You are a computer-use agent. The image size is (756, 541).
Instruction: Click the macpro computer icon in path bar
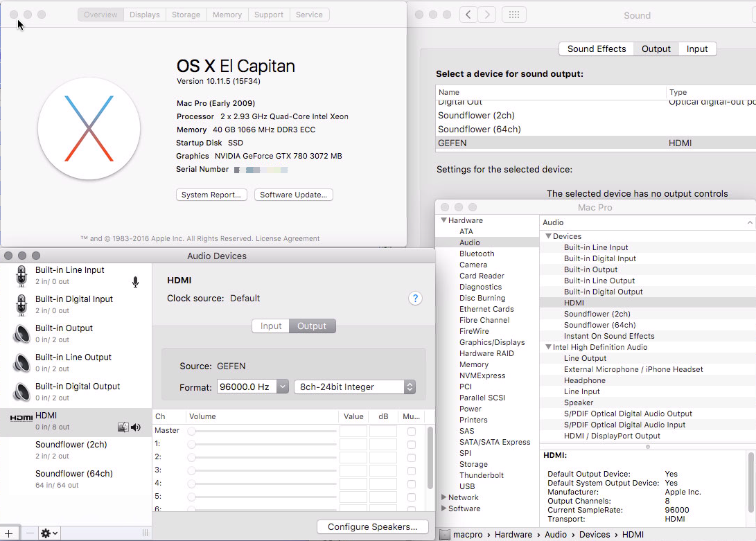click(445, 535)
